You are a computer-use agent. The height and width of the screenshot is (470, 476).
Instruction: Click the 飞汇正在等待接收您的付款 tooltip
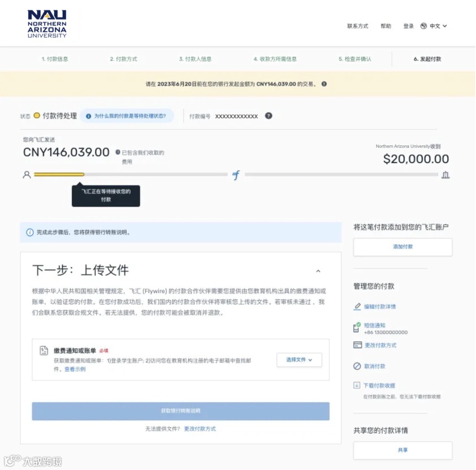(x=106, y=196)
